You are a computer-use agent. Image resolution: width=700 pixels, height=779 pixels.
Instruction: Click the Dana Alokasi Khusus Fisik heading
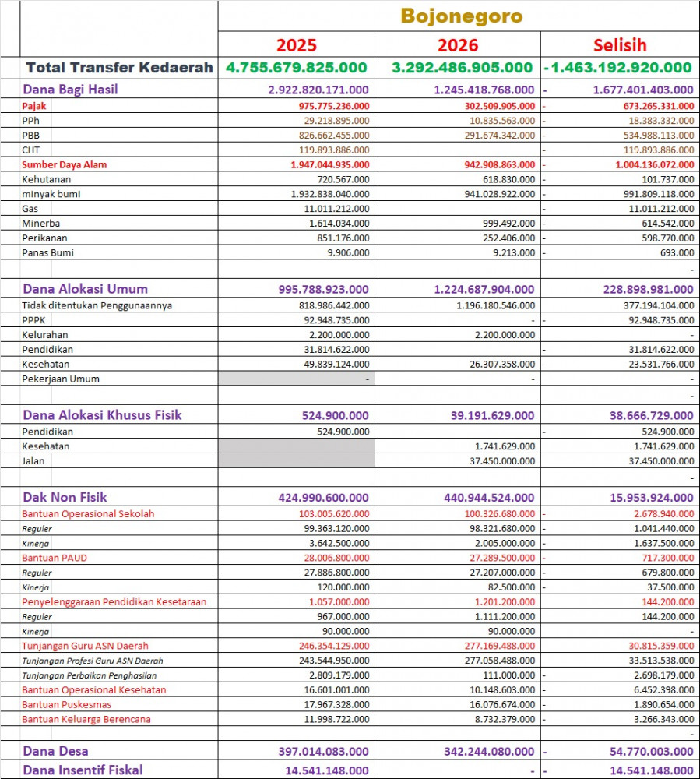click(102, 415)
